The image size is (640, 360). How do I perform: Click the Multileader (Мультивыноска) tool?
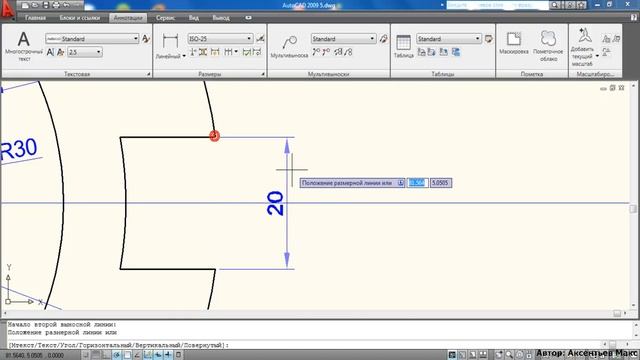tap(289, 46)
